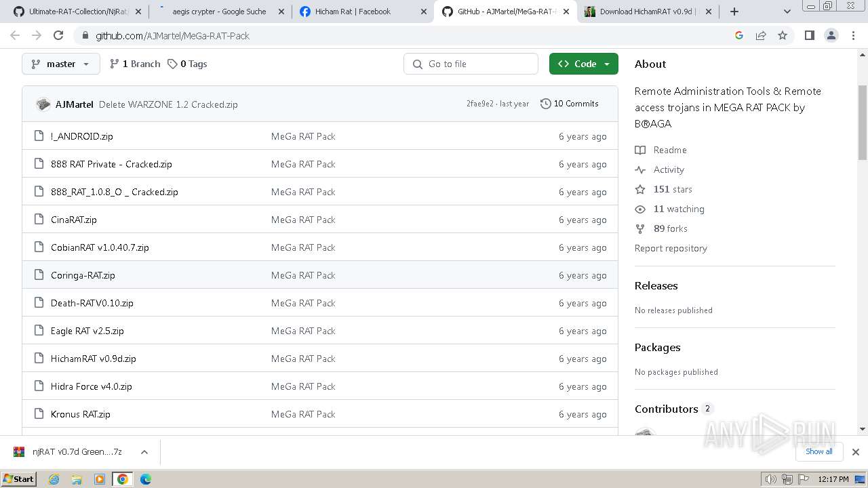This screenshot has width=868, height=488.
Task: Open the Contributors section heading
Action: pos(667,409)
